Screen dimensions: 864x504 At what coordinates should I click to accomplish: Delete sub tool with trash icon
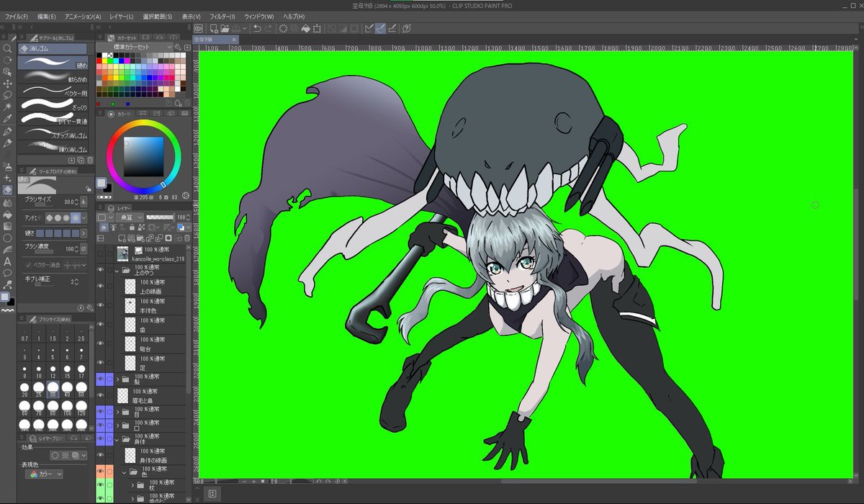tap(90, 160)
